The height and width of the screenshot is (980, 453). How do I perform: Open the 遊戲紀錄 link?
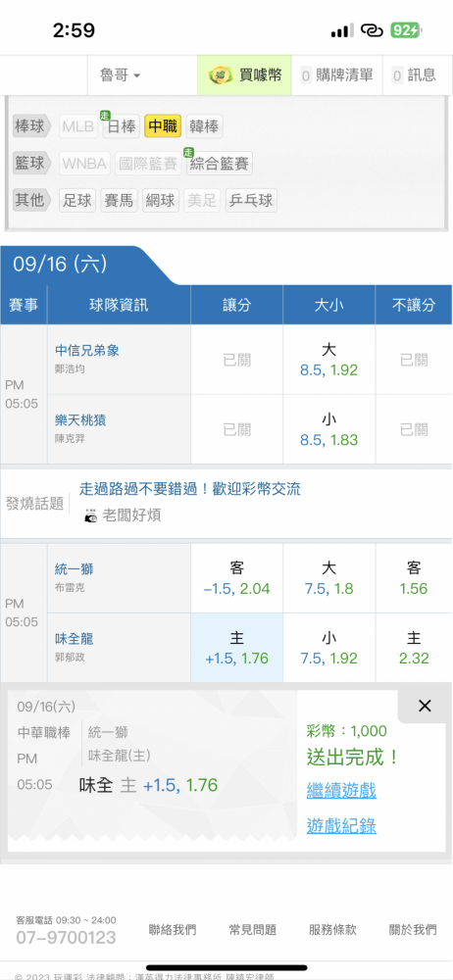pos(341,826)
